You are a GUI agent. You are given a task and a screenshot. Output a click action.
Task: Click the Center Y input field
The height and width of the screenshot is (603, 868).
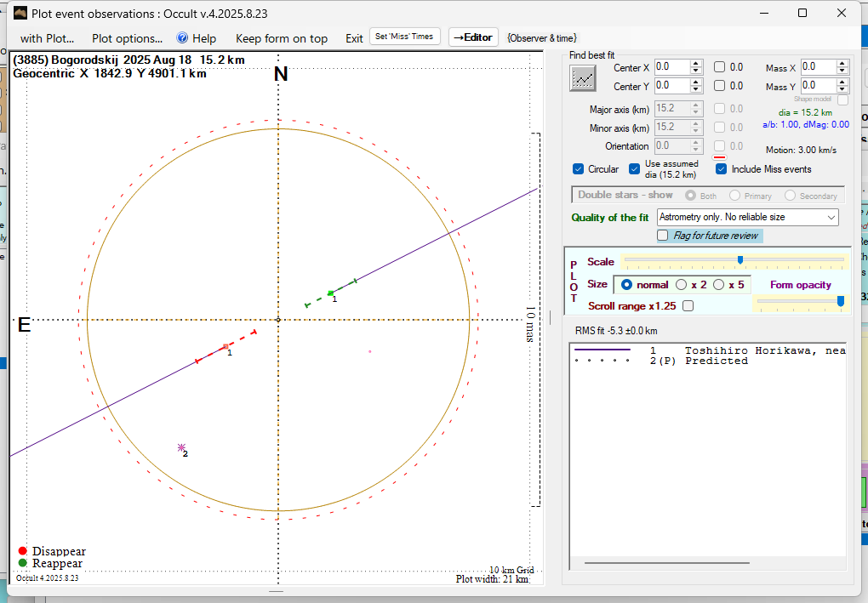(671, 86)
